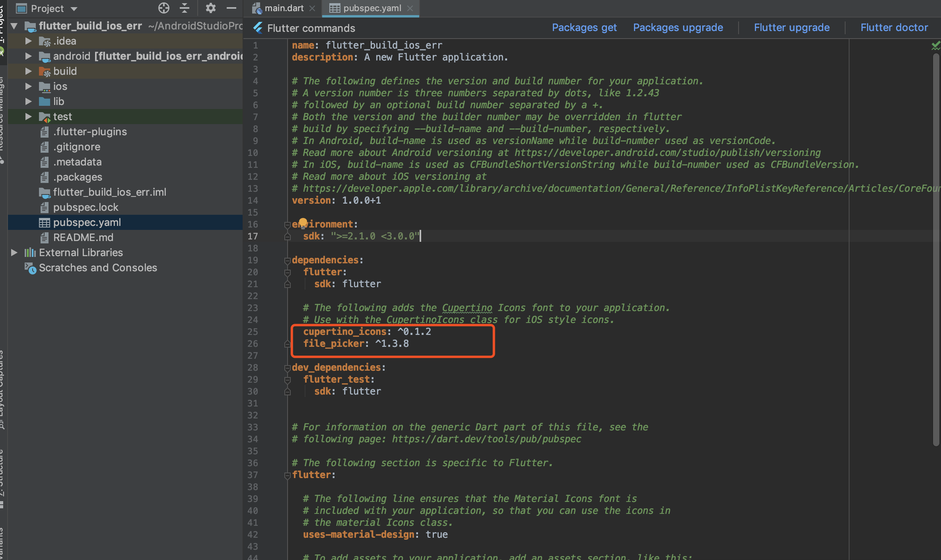Click the green inspections checkmark above the scrollbar
941x560 pixels.
click(x=935, y=45)
